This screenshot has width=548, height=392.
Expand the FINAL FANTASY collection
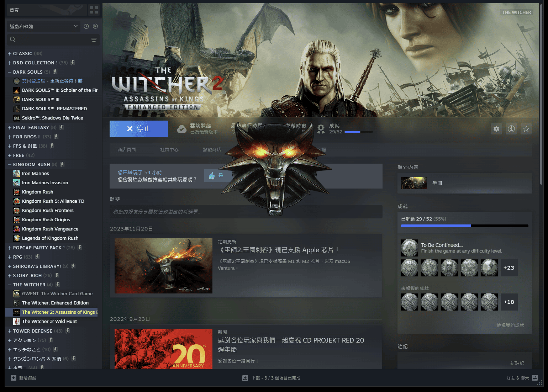[10, 128]
